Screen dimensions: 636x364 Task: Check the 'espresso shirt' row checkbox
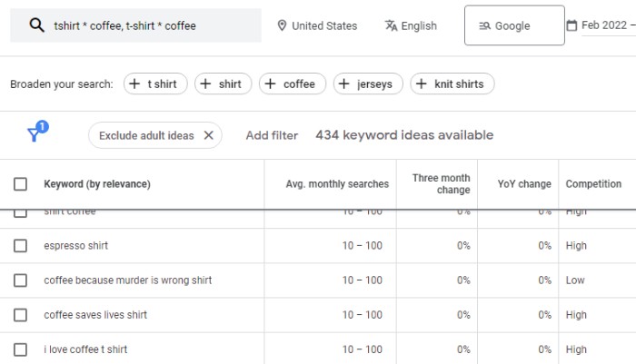pos(20,246)
